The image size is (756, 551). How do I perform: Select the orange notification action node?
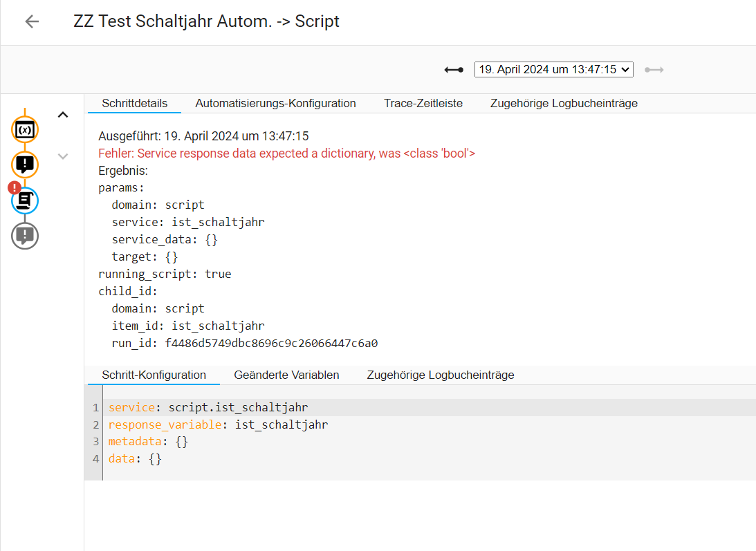(x=25, y=165)
